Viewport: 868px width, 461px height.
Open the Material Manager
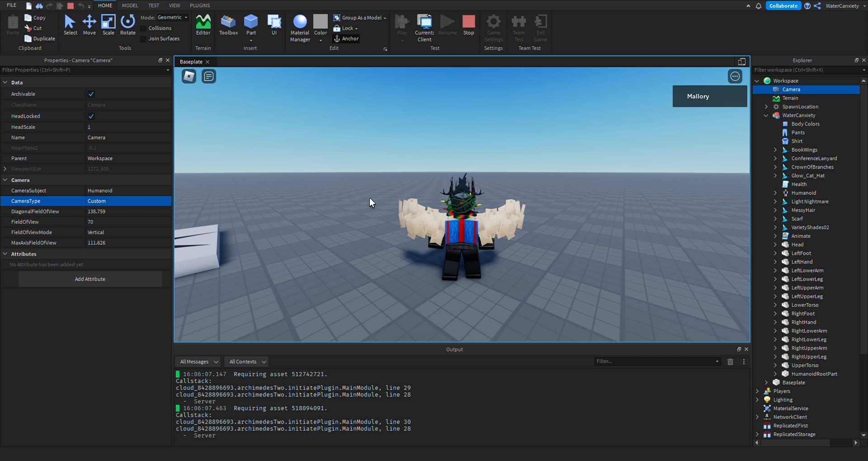coord(300,27)
